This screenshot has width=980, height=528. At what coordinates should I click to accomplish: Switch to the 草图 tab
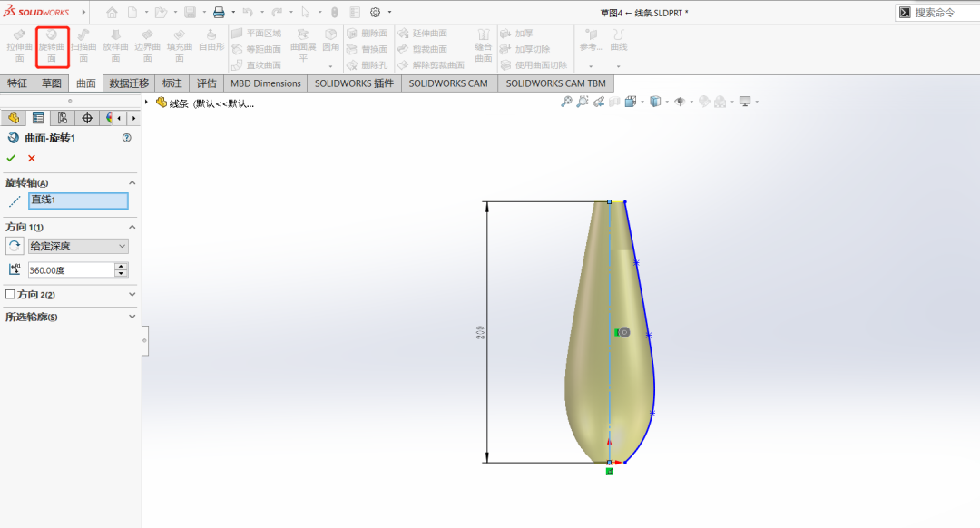[x=52, y=83]
